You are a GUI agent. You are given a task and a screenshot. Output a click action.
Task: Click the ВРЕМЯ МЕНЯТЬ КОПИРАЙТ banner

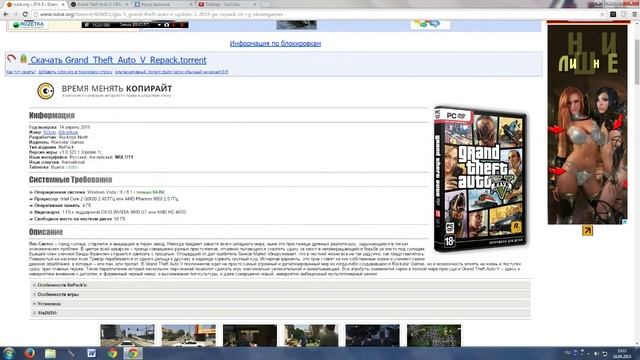click(x=104, y=91)
